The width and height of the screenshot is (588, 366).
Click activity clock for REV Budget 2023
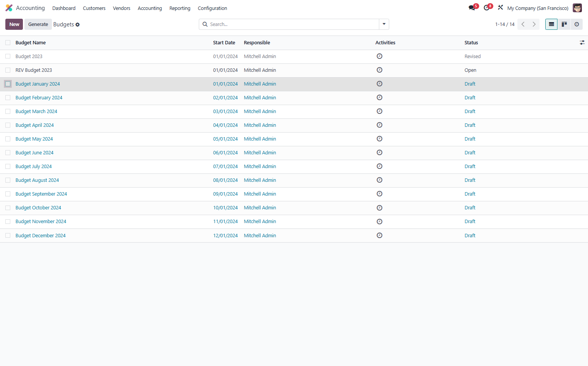tap(379, 70)
